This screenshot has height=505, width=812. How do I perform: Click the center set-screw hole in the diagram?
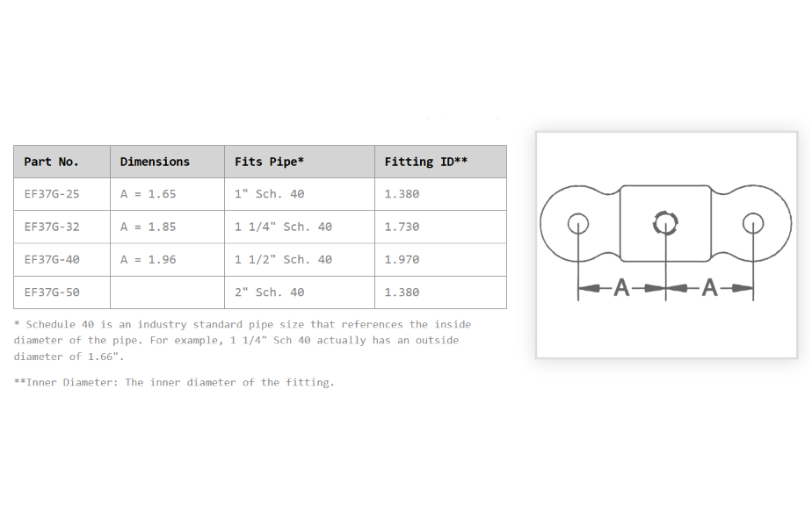(665, 223)
